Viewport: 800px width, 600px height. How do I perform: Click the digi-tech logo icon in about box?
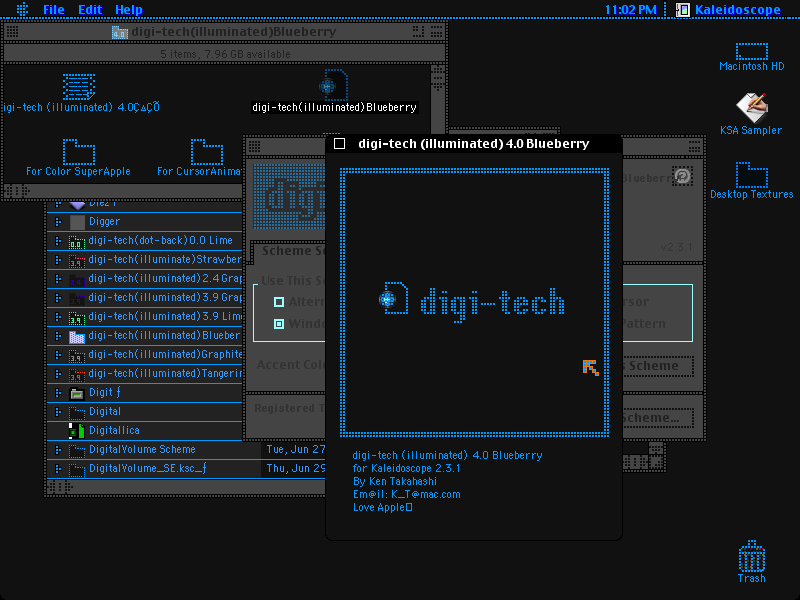click(394, 297)
